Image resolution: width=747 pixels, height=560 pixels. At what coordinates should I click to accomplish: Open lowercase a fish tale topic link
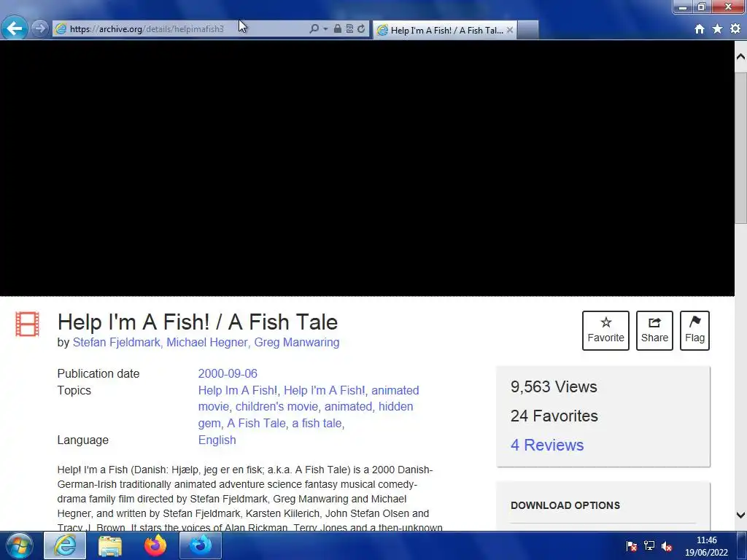317,424
